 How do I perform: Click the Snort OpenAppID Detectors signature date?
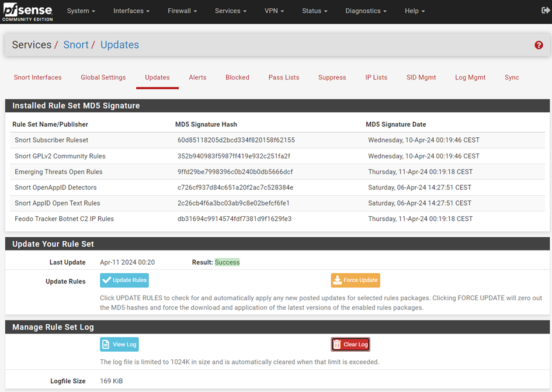[419, 188]
